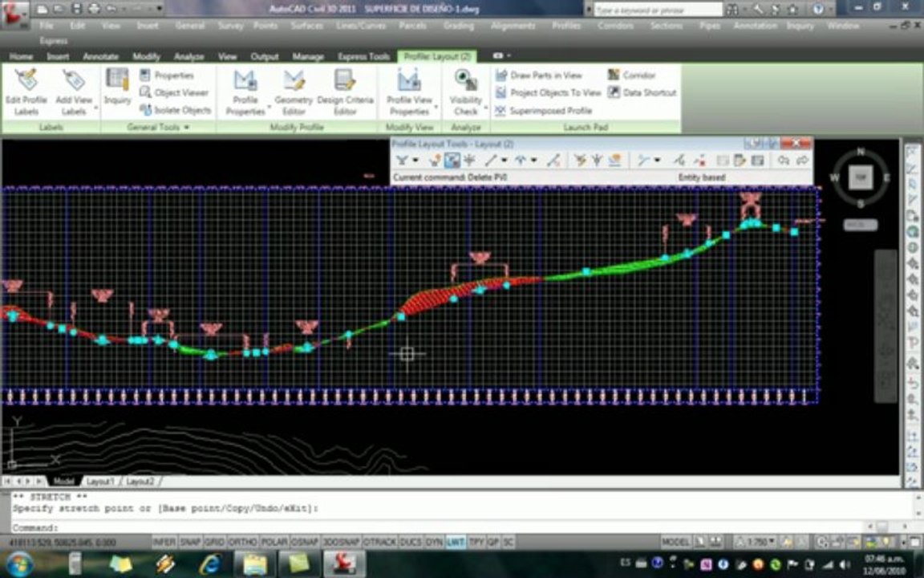Expand Visibility Check dropdown arrow
924x578 pixels.
coord(486,108)
